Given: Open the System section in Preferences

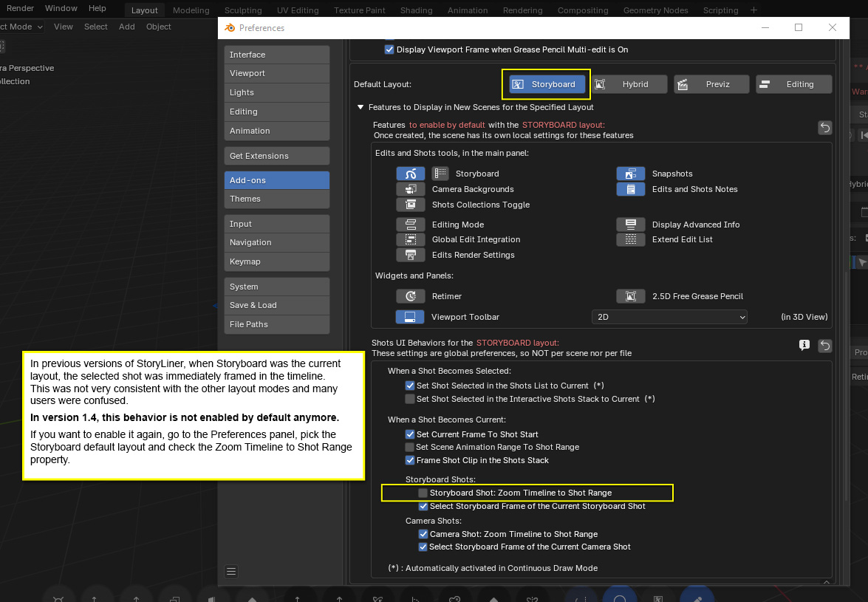Looking at the screenshot, I should pos(277,287).
